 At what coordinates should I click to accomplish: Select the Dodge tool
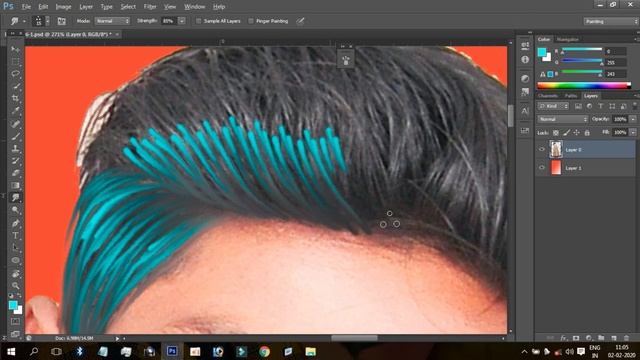[x=16, y=210]
